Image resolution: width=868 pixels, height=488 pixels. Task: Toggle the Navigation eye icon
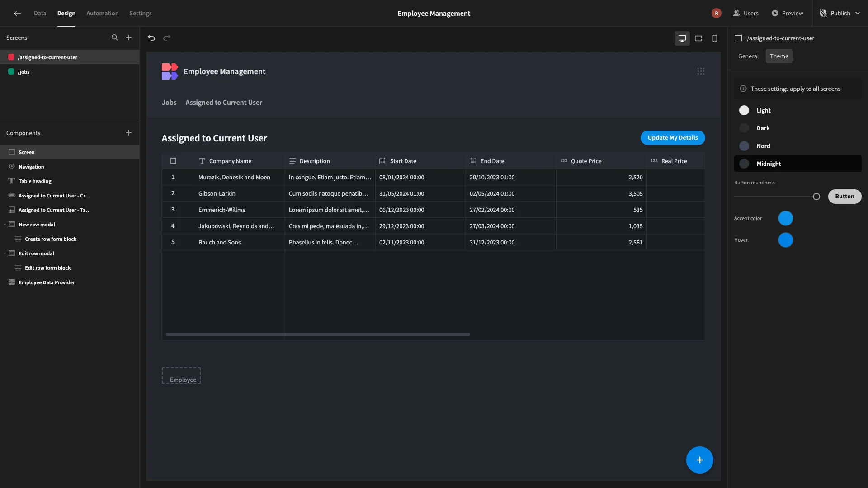click(x=12, y=167)
